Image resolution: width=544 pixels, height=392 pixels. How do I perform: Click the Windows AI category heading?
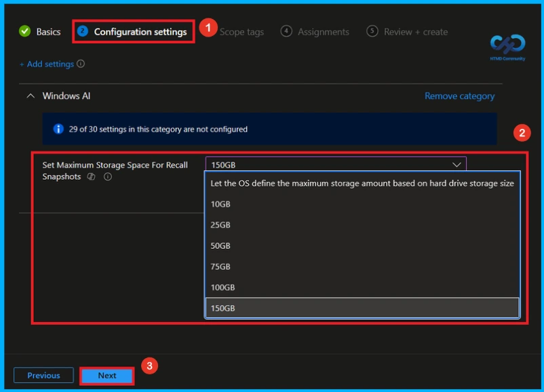point(66,96)
